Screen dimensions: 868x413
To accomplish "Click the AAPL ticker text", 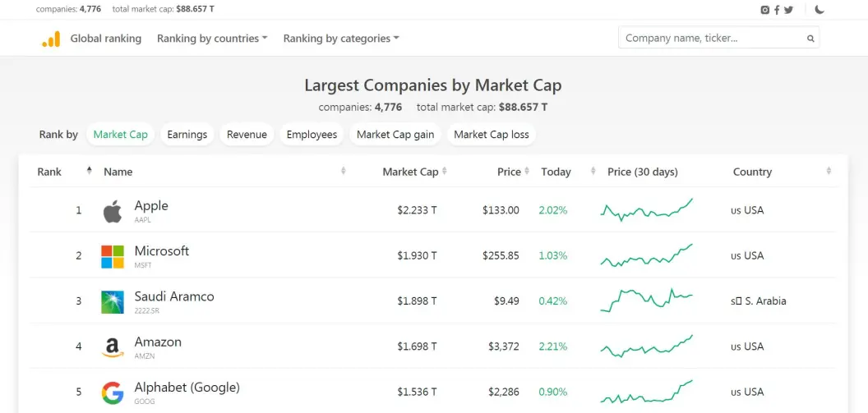I will click(142, 219).
